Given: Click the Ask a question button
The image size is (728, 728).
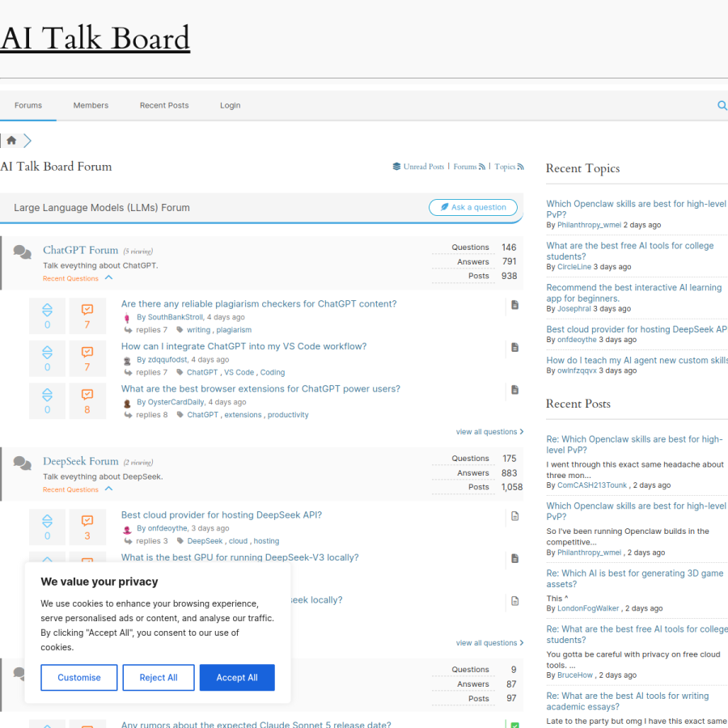Looking at the screenshot, I should coord(473,208).
